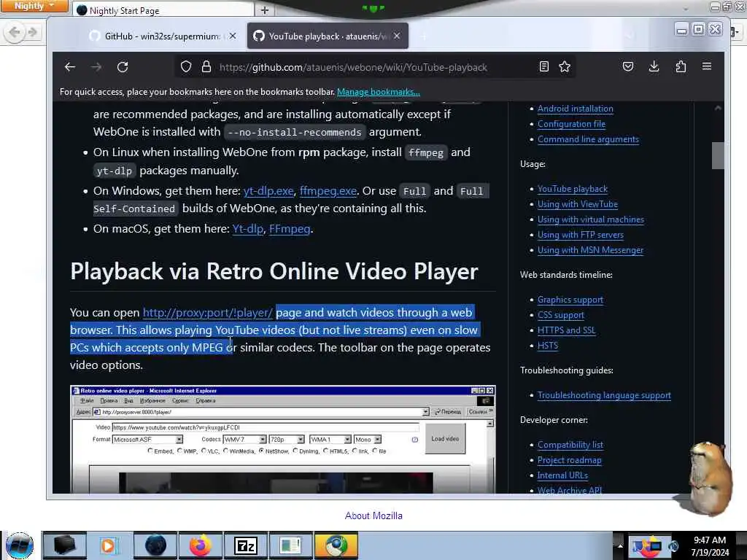Select the YouTube playback tab
Image resolution: width=747 pixels, height=560 pixels.
click(x=328, y=36)
